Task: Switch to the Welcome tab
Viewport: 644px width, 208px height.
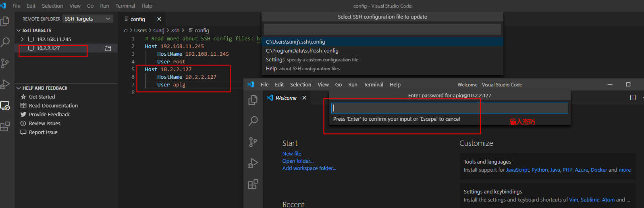Action: coord(286,98)
